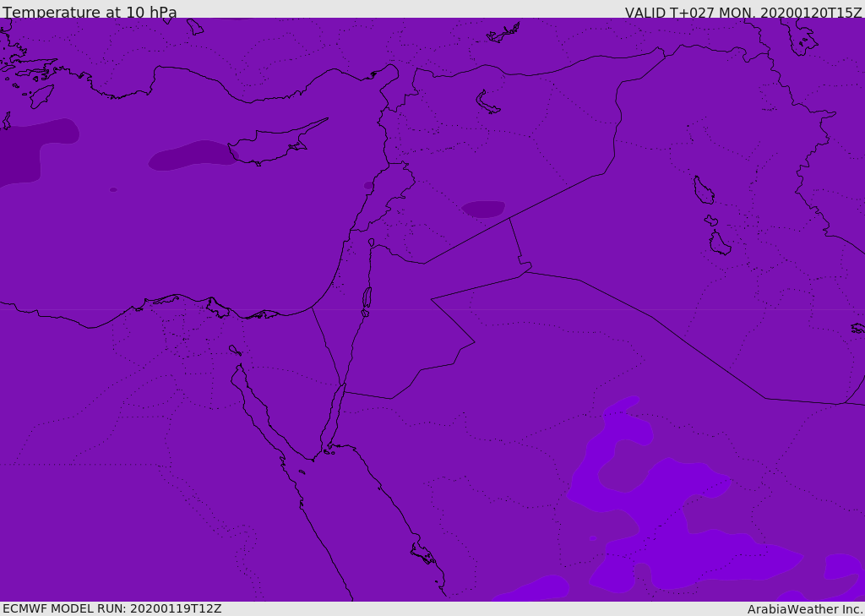
Task: Click the 'VALID T+027 MON. 20200120T15Z' timestamp
Action: pyautogui.click(x=743, y=12)
